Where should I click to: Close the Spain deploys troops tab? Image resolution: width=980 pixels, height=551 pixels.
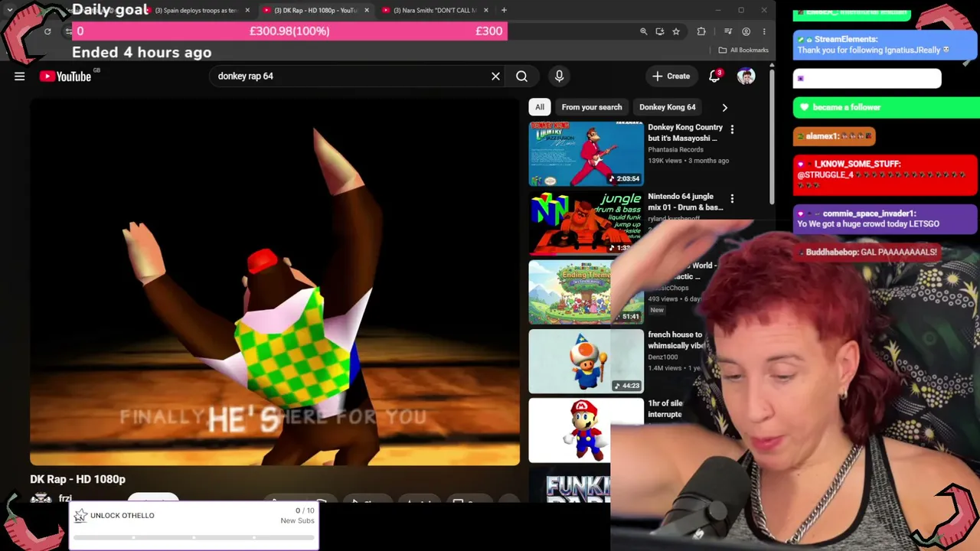[247, 10]
